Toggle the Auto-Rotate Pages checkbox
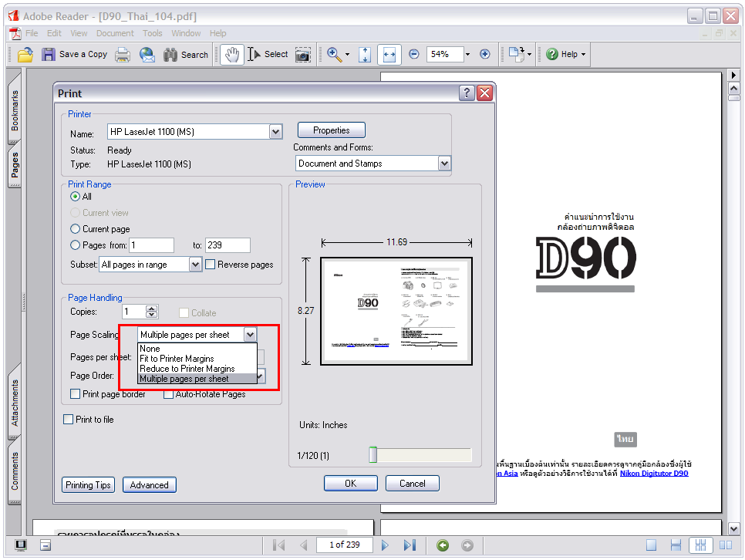This screenshot has height=560, width=745. pyautogui.click(x=168, y=393)
